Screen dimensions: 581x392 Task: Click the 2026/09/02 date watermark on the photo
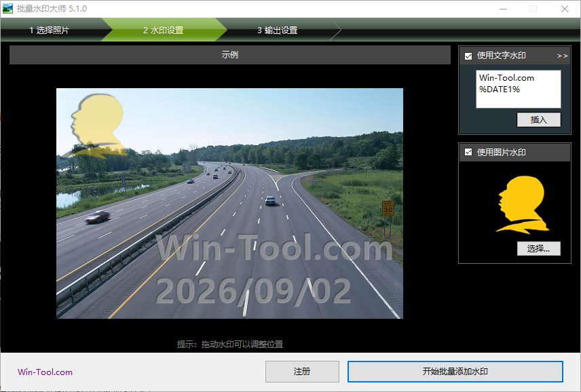click(253, 292)
